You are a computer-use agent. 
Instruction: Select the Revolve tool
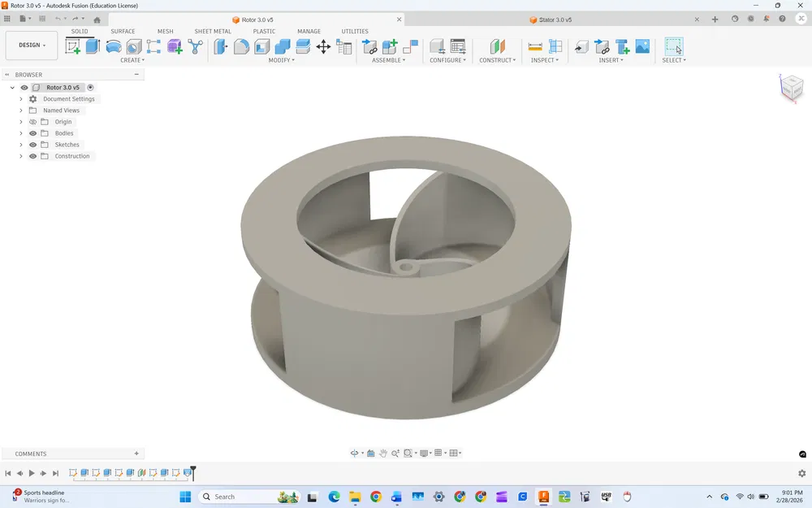click(114, 46)
